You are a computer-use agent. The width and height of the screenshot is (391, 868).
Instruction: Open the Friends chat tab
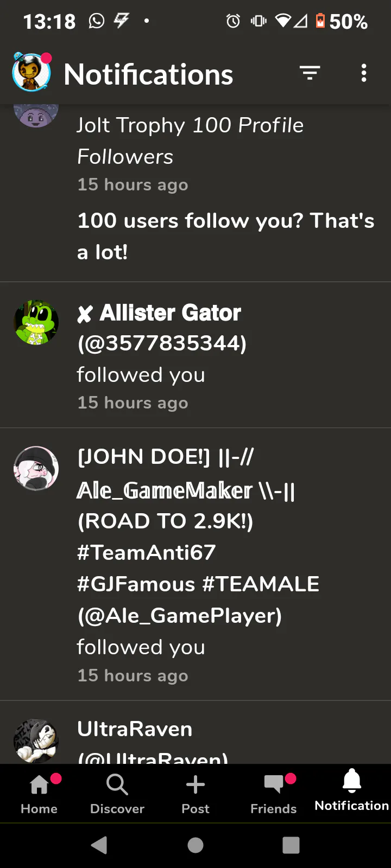[274, 794]
